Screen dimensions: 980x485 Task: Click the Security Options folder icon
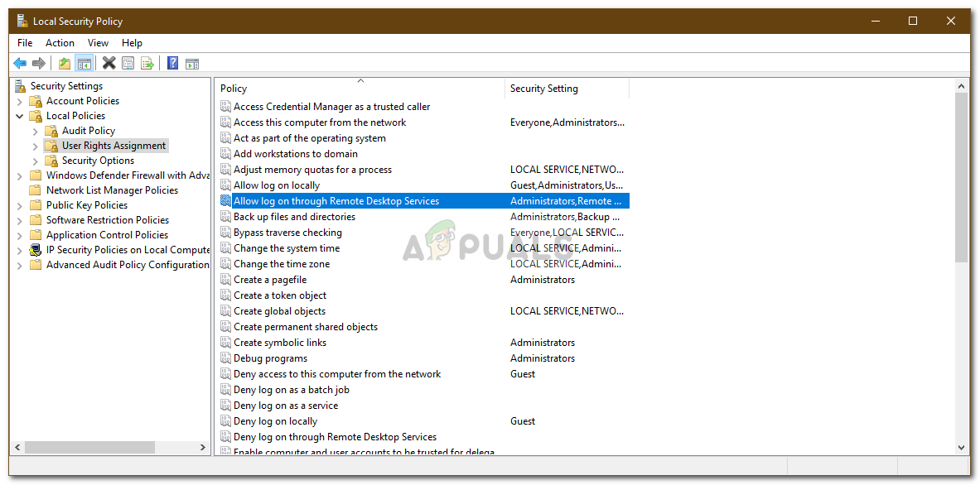[x=52, y=161]
